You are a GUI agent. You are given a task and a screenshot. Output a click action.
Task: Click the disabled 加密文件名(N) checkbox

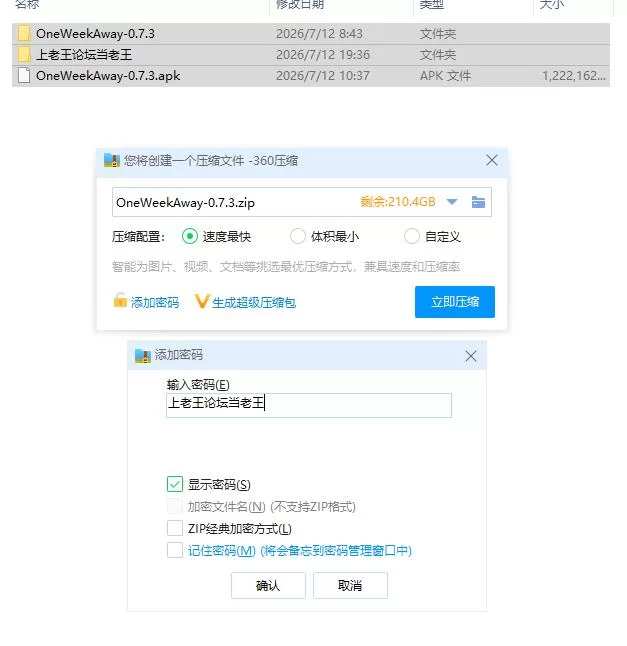click(x=175, y=506)
